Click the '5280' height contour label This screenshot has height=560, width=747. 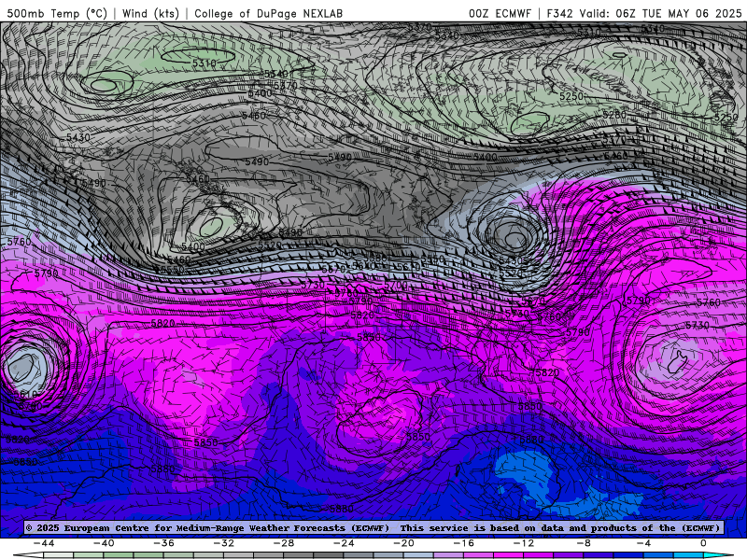tap(614, 115)
